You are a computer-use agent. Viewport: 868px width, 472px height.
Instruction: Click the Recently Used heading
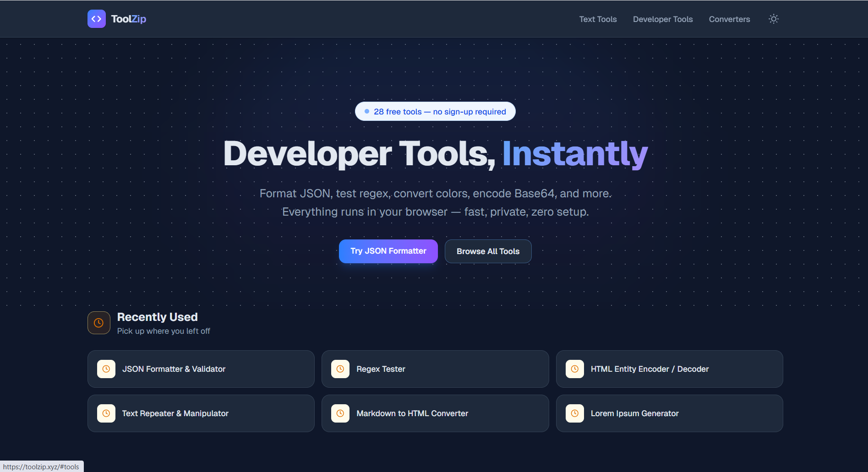(x=158, y=317)
